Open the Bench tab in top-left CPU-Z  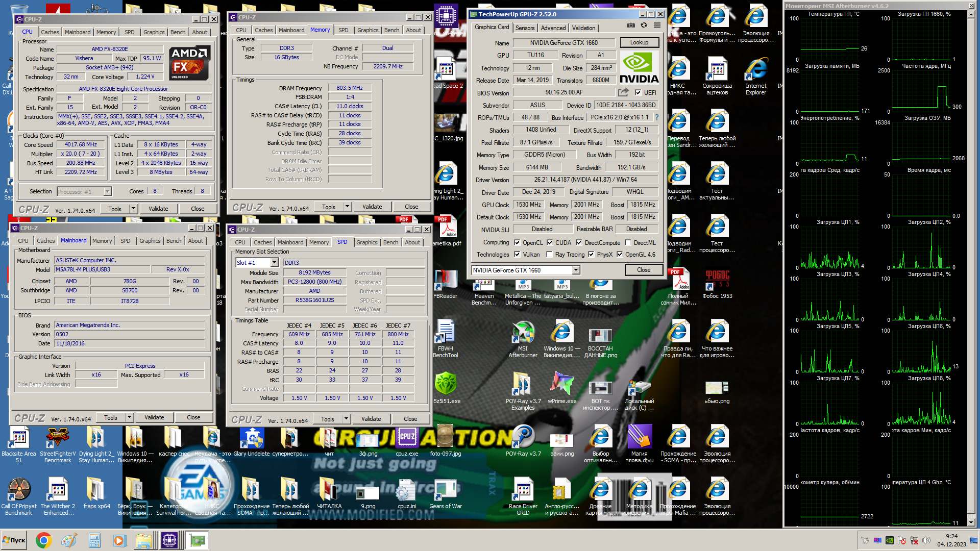click(x=178, y=32)
